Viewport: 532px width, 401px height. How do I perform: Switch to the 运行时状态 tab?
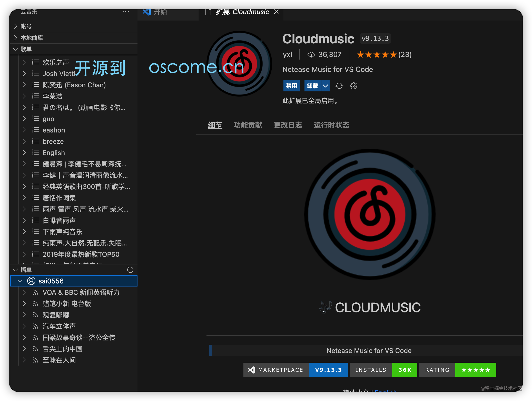click(331, 125)
